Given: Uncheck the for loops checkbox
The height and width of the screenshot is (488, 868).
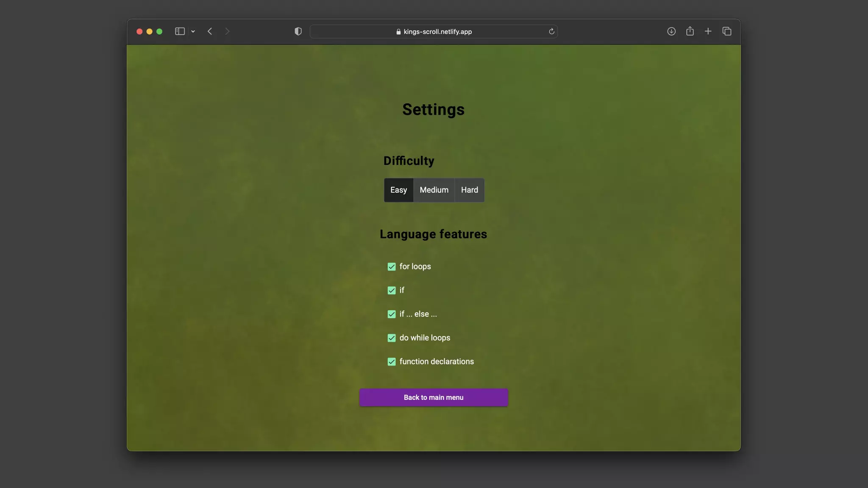Looking at the screenshot, I should point(391,266).
